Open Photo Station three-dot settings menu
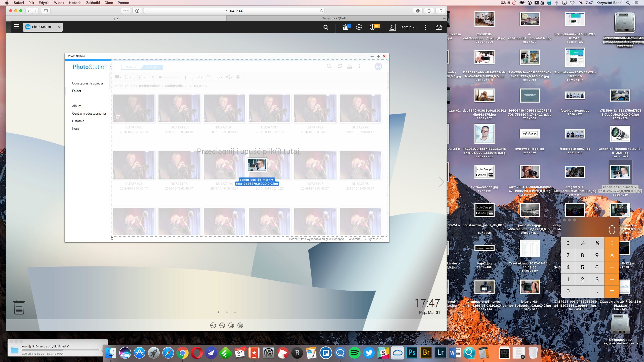The height and width of the screenshot is (362, 644). point(359,66)
